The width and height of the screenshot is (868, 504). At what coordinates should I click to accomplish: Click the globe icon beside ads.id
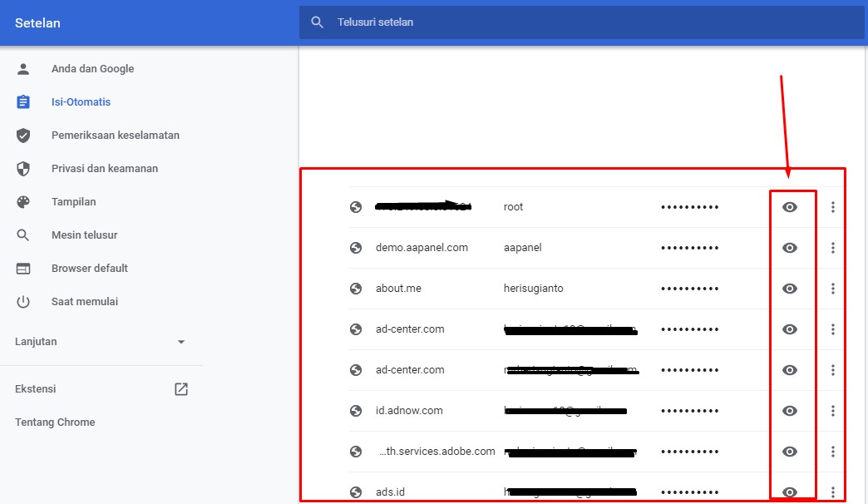(x=356, y=492)
